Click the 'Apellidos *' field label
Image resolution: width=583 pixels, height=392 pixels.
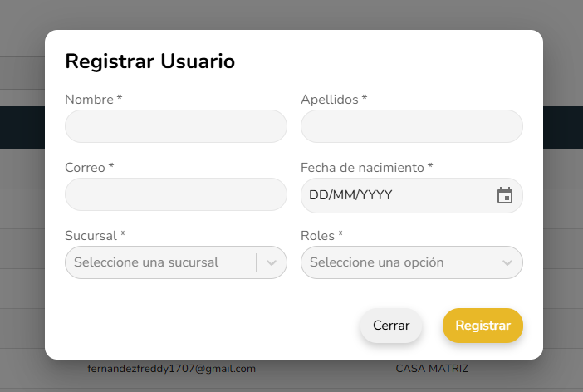[334, 100]
